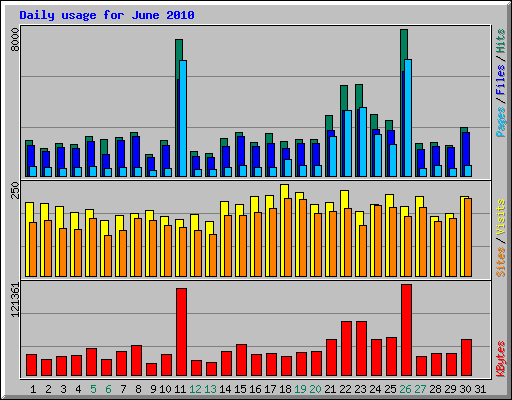Click the cyan Pages bar for day 22
512x400 pixels.
click(x=348, y=143)
